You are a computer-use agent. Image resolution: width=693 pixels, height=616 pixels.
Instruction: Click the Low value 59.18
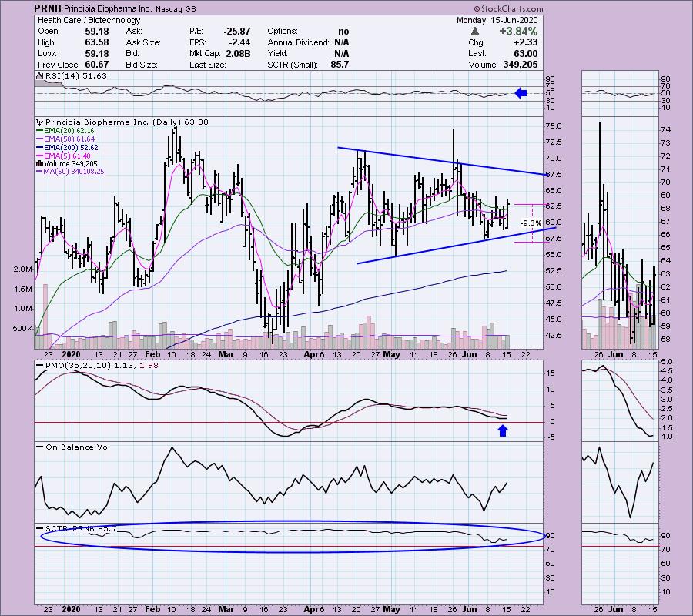tap(97, 53)
